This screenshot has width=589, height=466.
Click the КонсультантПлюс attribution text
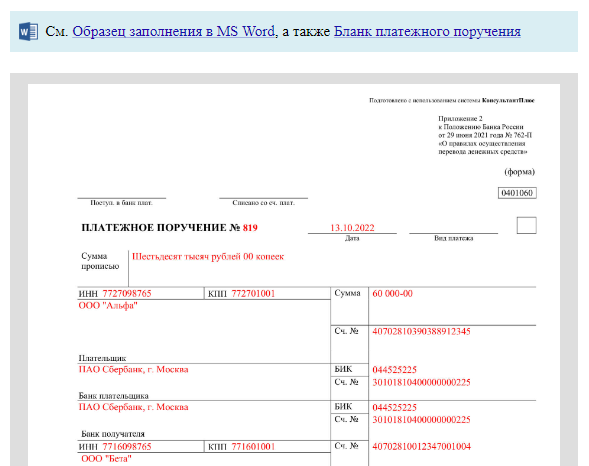tap(452, 100)
